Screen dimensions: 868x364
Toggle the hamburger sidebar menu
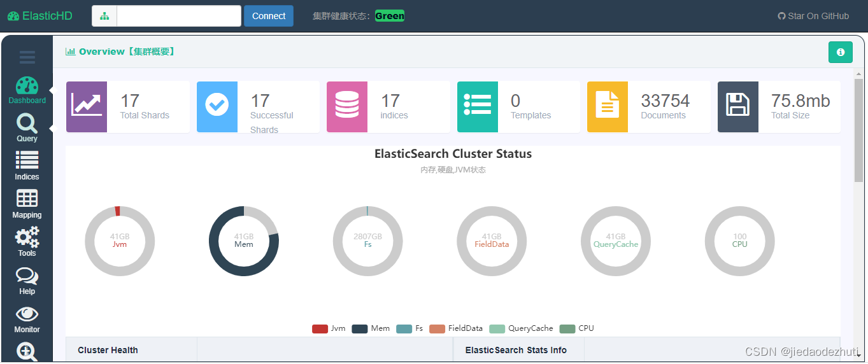click(27, 57)
